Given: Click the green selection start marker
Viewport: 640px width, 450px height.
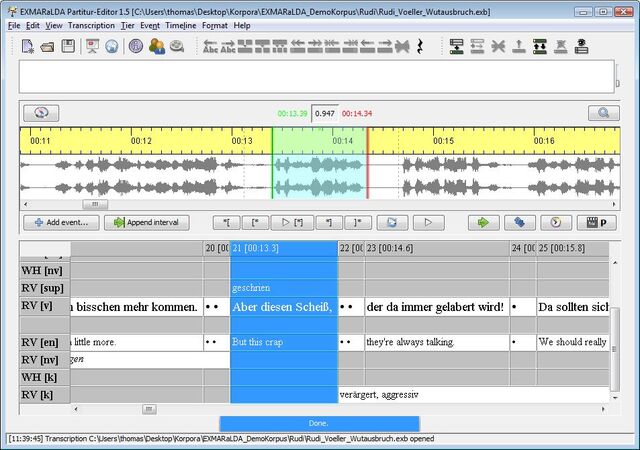Looking at the screenshot, I should (x=272, y=163).
